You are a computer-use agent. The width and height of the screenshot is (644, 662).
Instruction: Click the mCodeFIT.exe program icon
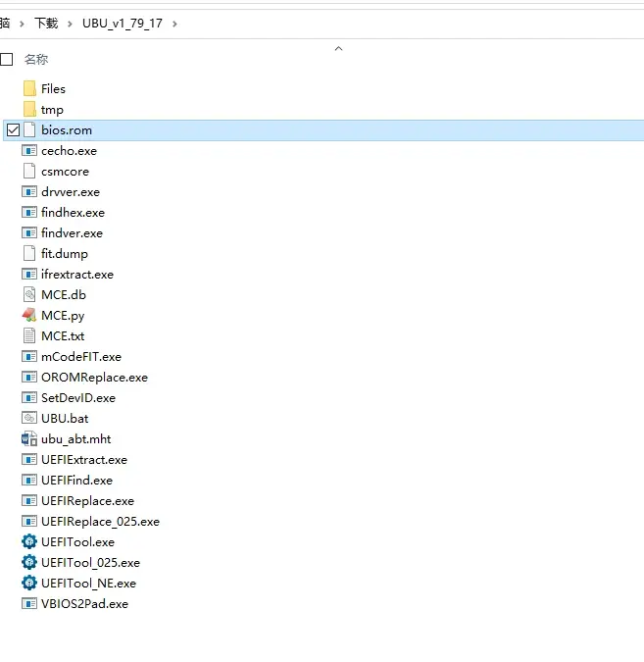click(x=29, y=357)
